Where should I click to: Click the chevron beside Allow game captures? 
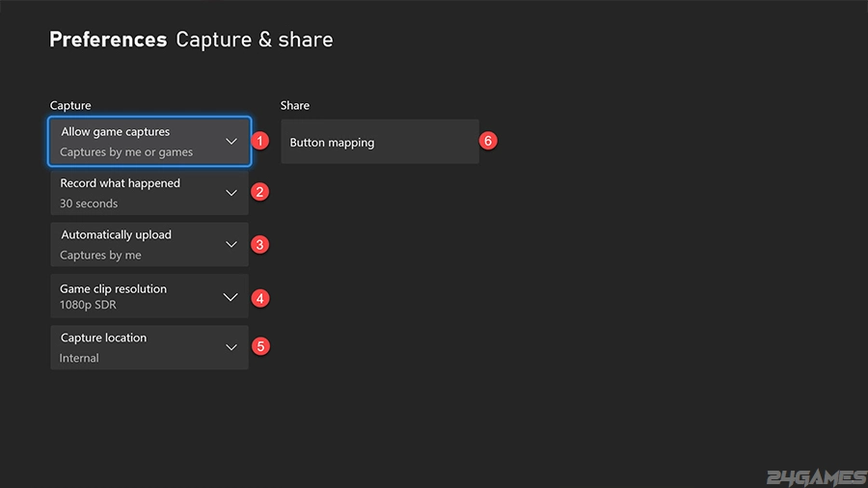(231, 142)
